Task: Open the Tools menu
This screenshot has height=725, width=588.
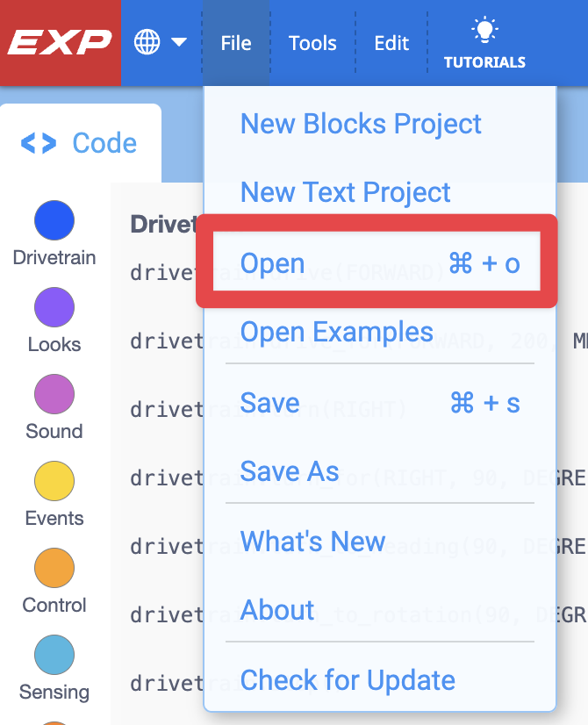Action: click(x=312, y=42)
